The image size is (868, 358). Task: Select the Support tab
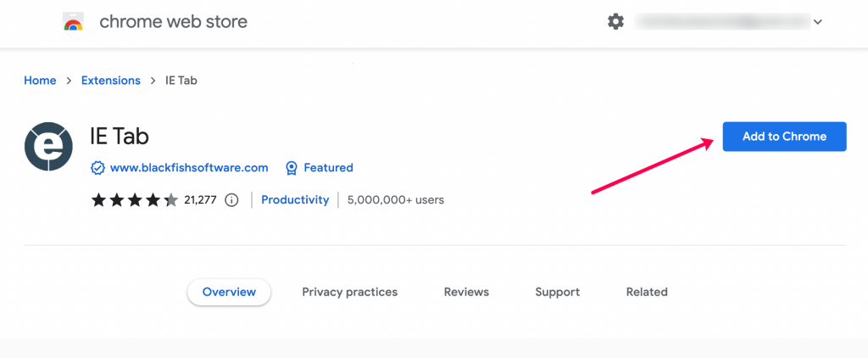point(557,292)
